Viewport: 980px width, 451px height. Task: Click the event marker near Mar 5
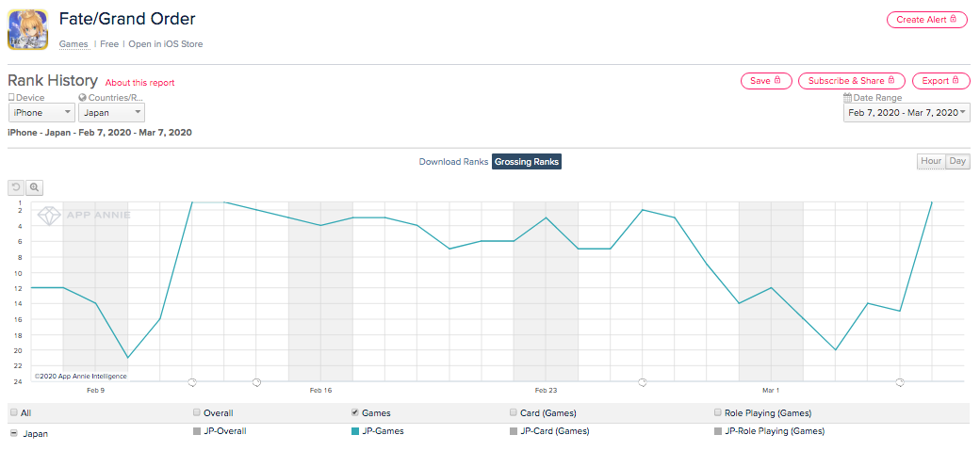[x=900, y=381]
